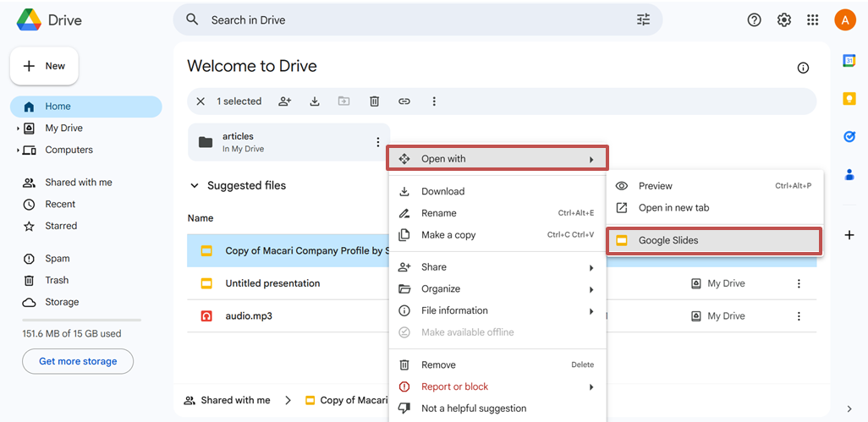Expand Computers tree arrow
This screenshot has width=868, height=422.
19,150
